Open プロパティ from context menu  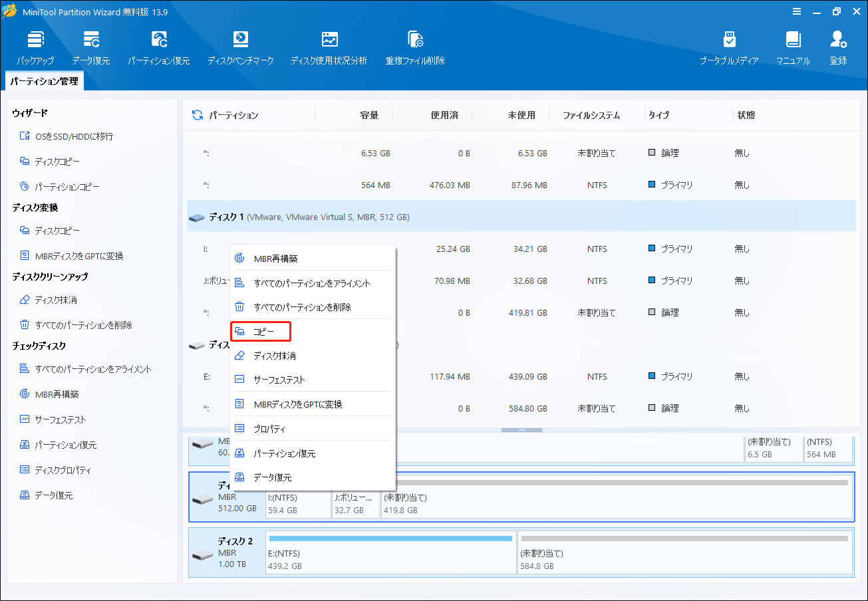[313, 429]
